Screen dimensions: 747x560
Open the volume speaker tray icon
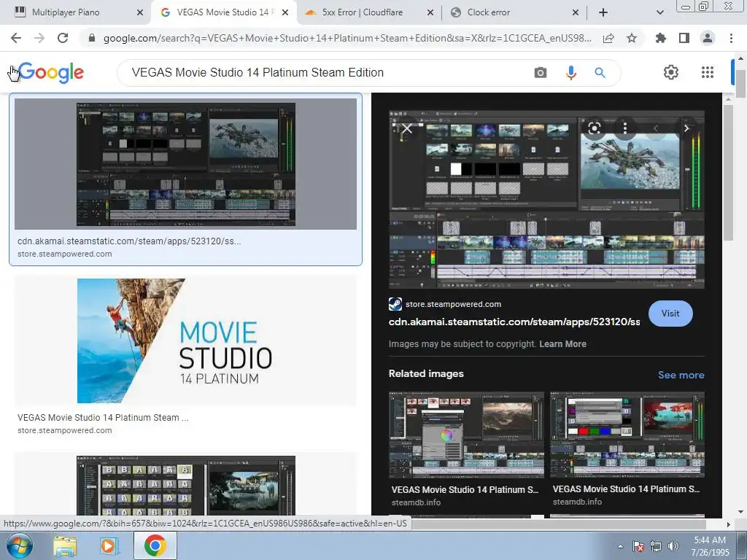pos(673,545)
